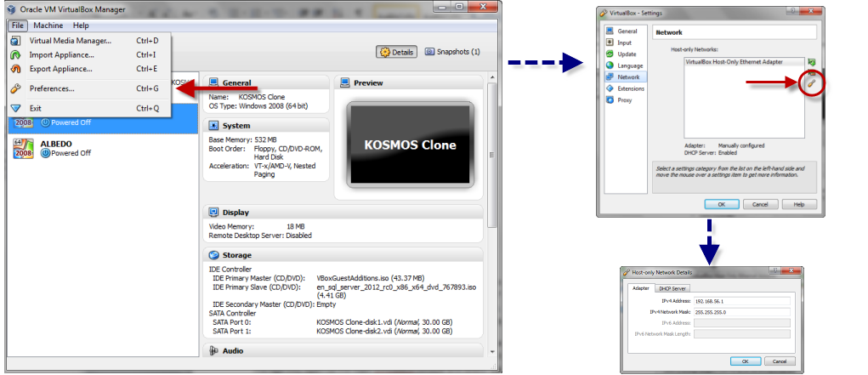Open Preferences from the File menu
The width and height of the screenshot is (868, 375).
click(x=89, y=88)
